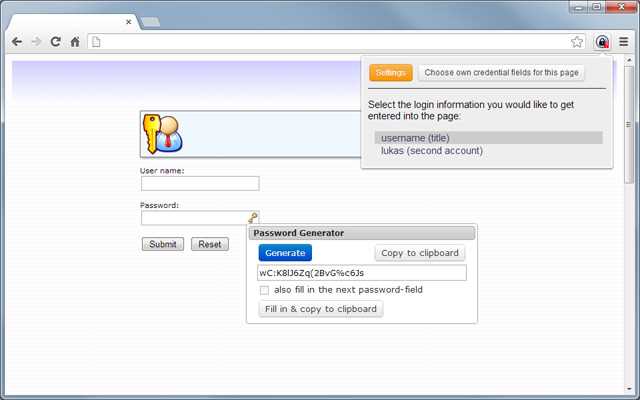Click the password manager extension icon
Screen dimensions: 640x400
[x=602, y=42]
